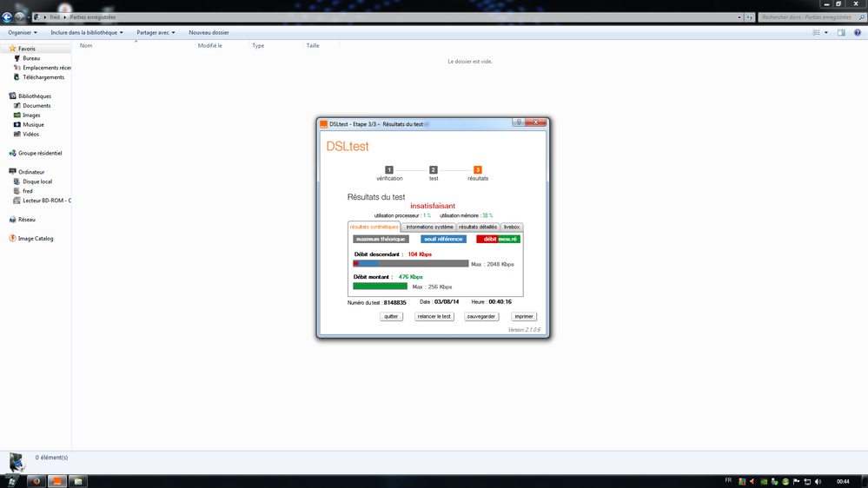Change the Explorer view mode icon
Screen dimensions: 868x488
click(x=816, y=33)
